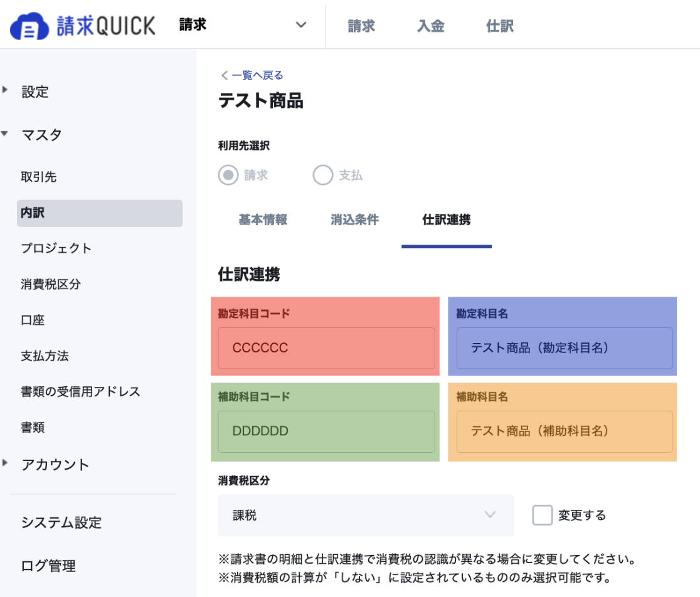Open the 請求 service selector dropdown

click(x=242, y=24)
